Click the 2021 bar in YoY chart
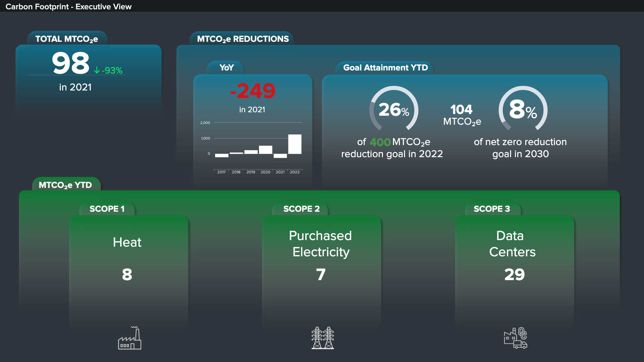Viewport: 644px width, 362px height. [x=280, y=156]
